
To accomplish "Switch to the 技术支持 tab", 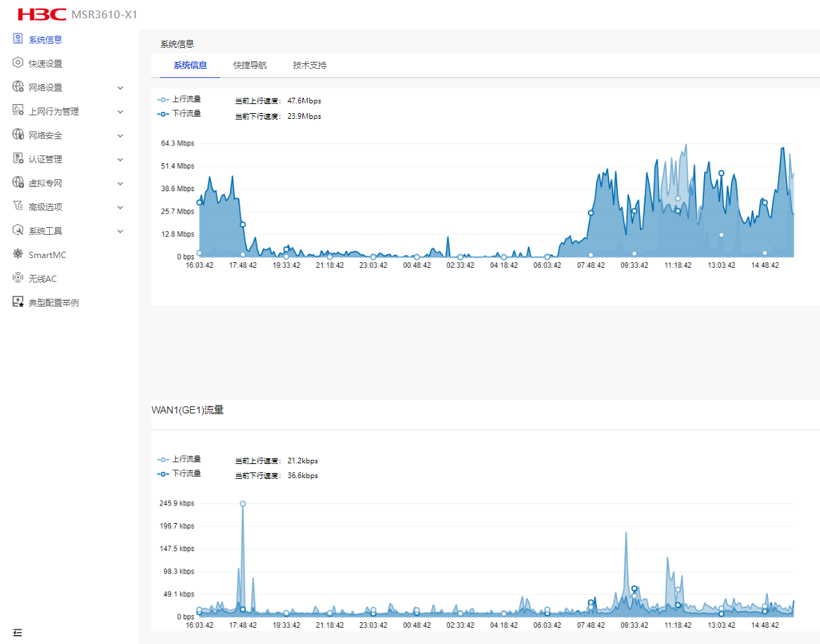I will point(309,65).
